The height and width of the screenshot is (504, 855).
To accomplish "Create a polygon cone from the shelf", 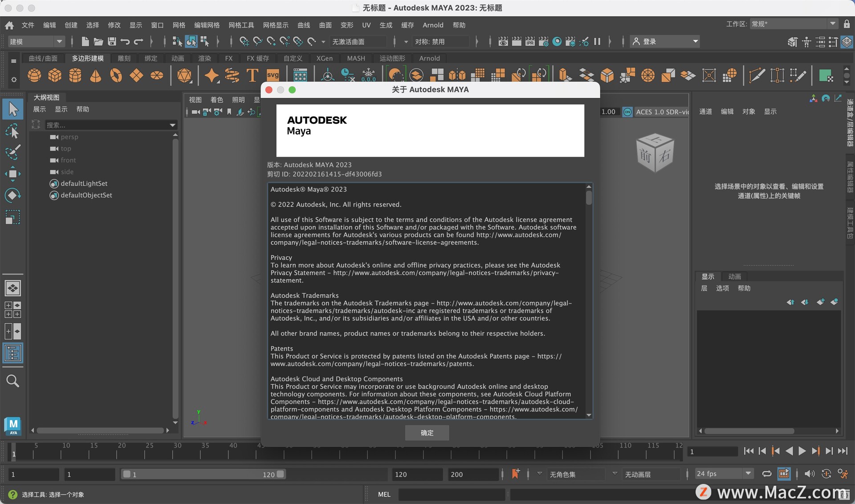I will [x=96, y=75].
